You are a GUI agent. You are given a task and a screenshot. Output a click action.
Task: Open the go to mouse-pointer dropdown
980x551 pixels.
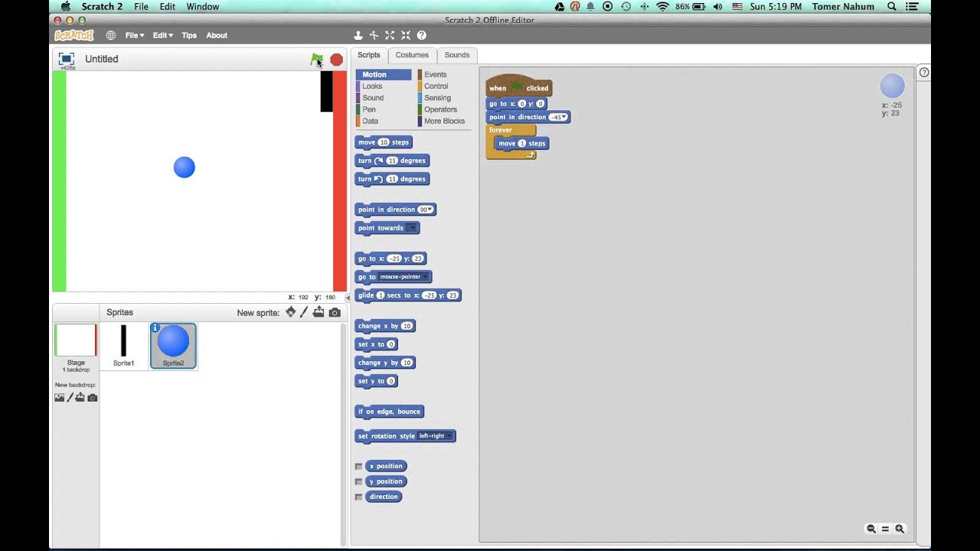coord(404,277)
